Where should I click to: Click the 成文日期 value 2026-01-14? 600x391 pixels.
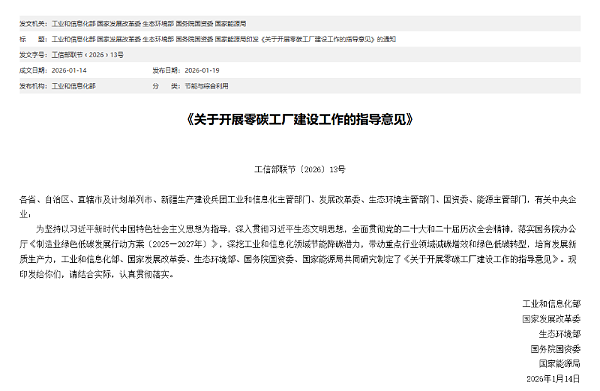tap(69, 70)
